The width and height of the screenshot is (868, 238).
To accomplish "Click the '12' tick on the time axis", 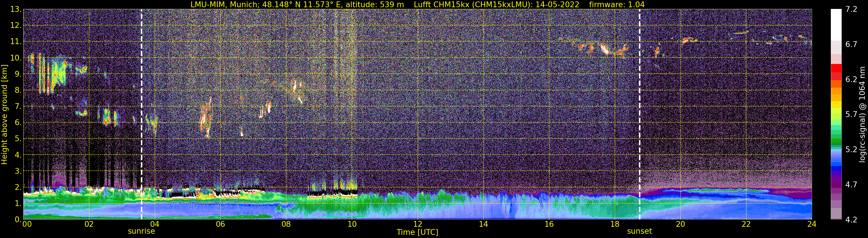I will (417, 224).
